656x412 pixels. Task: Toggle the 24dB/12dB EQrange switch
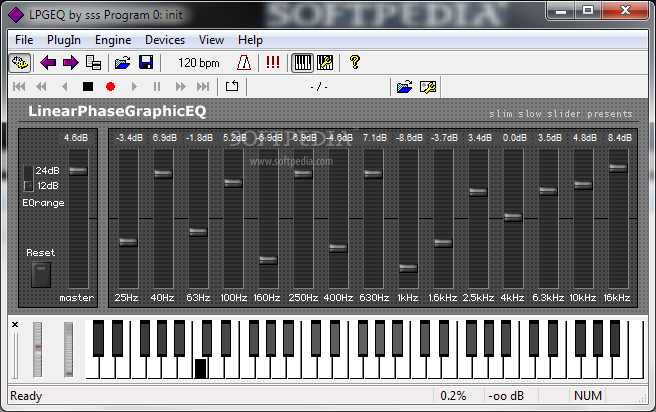pos(28,178)
